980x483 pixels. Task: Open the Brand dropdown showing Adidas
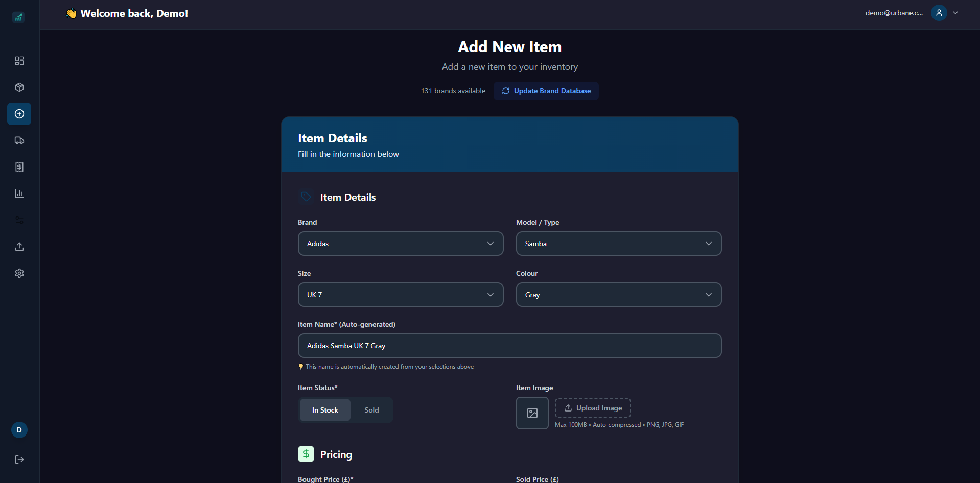tap(401, 244)
